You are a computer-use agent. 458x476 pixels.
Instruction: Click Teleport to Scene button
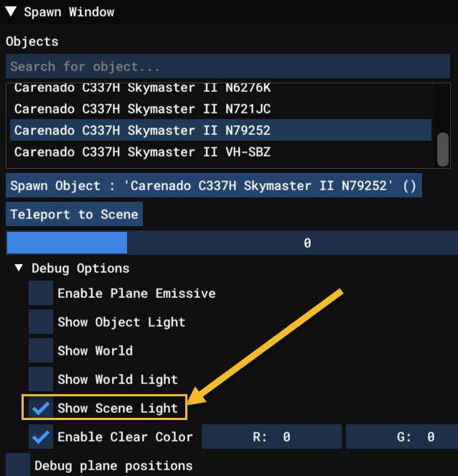74,215
